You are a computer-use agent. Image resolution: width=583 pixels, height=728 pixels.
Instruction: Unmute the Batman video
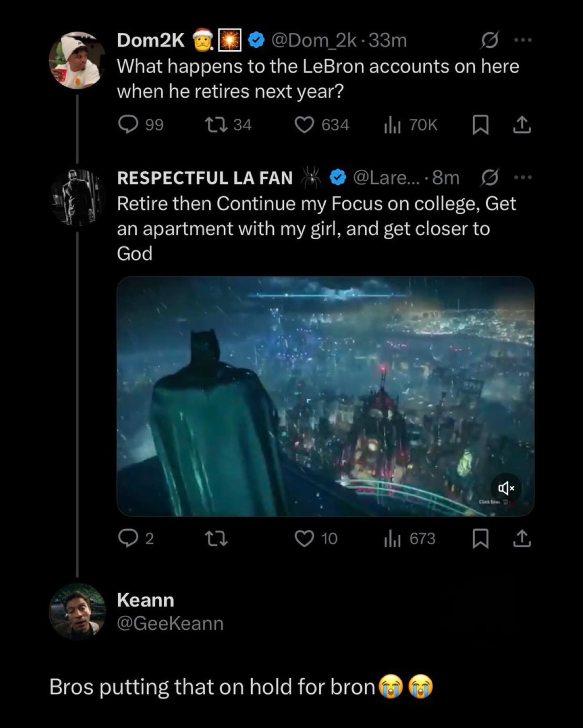click(506, 488)
